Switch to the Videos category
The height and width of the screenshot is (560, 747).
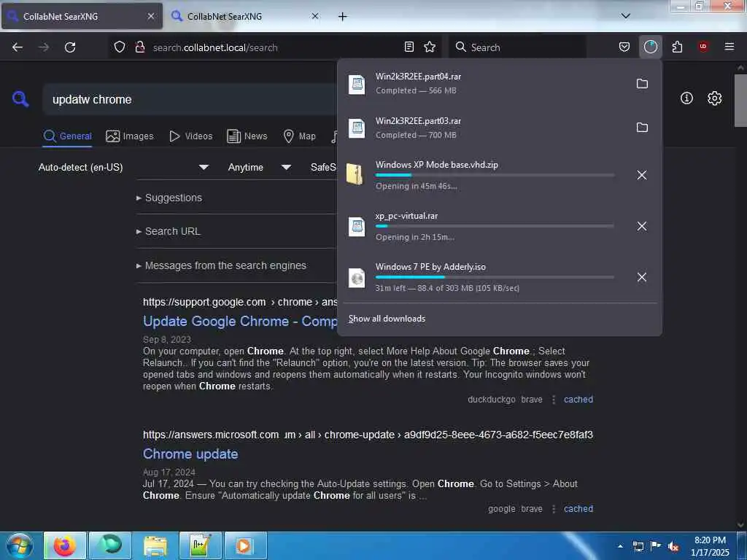[x=190, y=136]
